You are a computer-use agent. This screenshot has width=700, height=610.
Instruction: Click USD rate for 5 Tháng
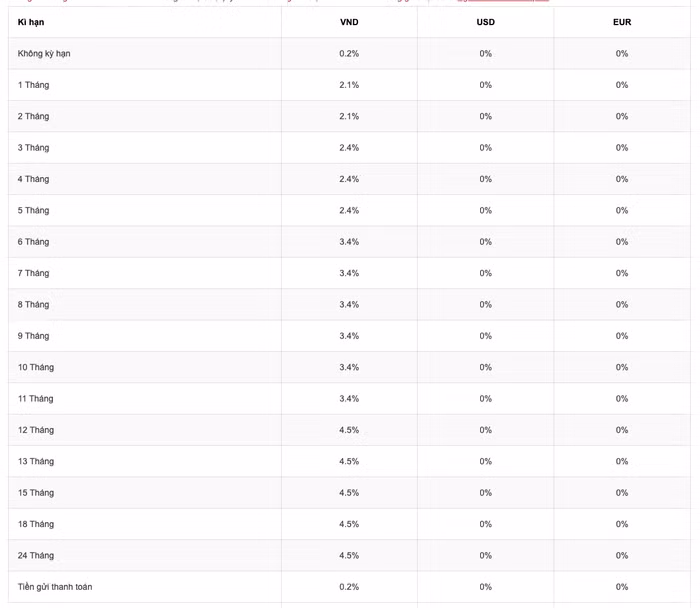click(x=485, y=211)
